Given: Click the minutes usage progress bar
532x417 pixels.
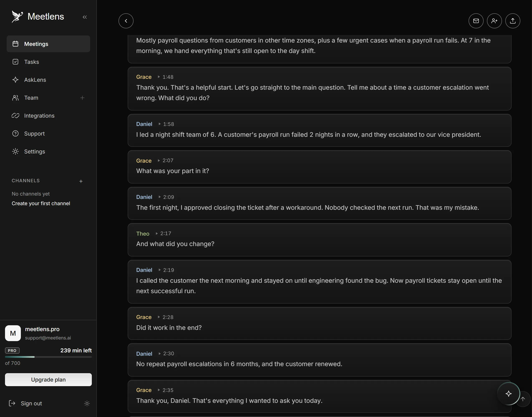Looking at the screenshot, I should 48,357.
